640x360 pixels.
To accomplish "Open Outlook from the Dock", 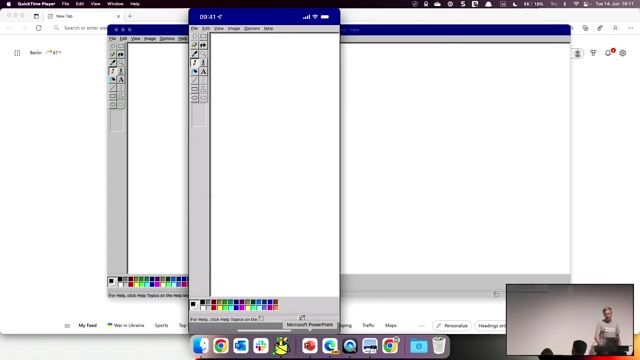I will [x=241, y=346].
